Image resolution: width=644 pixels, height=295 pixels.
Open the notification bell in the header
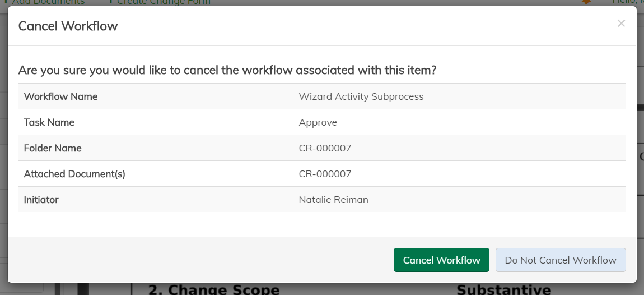coord(586,2)
